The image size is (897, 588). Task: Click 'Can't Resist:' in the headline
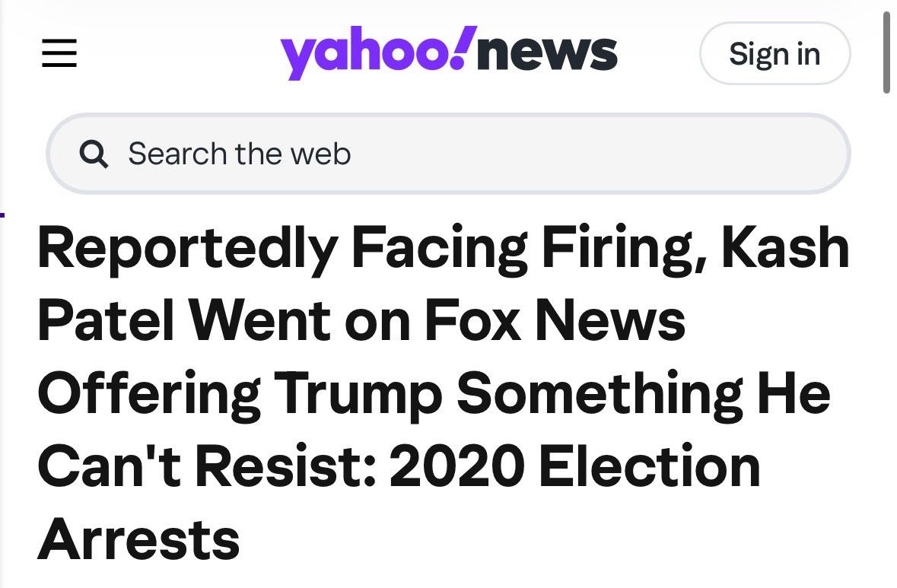[207, 467]
